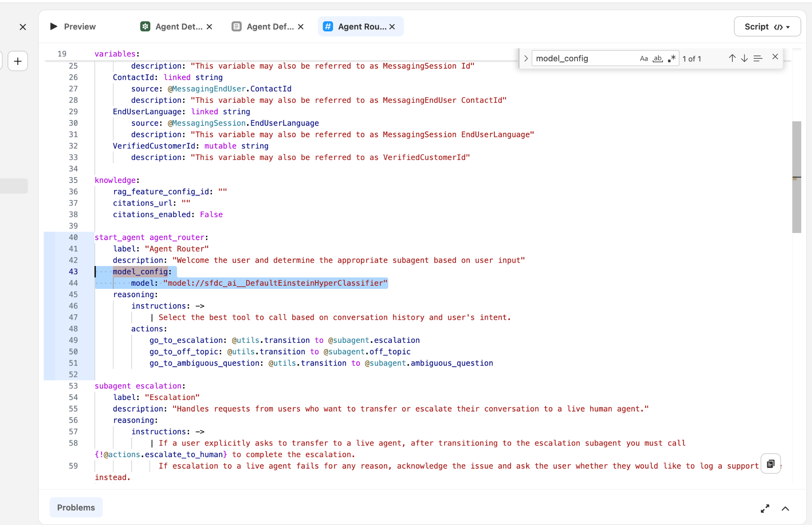The image size is (812, 525).
Task: Expand panel to full screen icon
Action: coord(765,508)
